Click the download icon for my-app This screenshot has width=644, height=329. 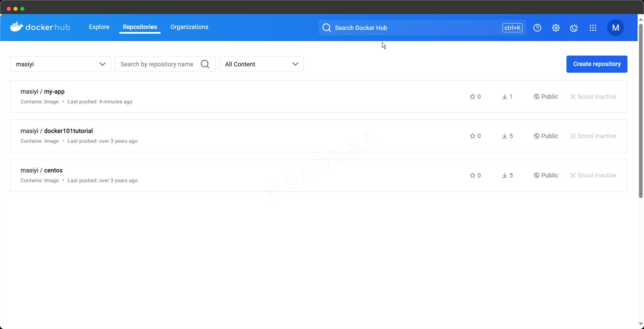504,97
